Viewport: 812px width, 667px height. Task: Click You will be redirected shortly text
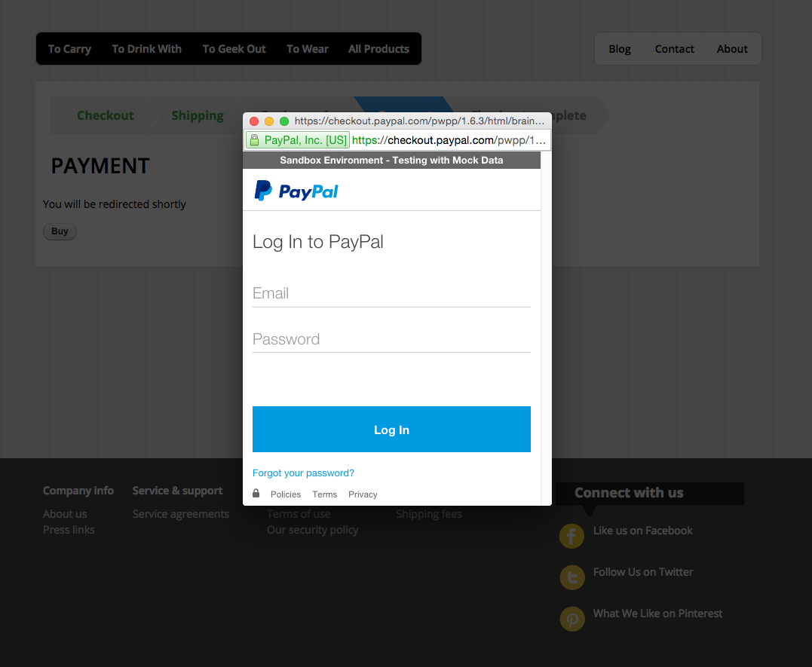(x=115, y=204)
